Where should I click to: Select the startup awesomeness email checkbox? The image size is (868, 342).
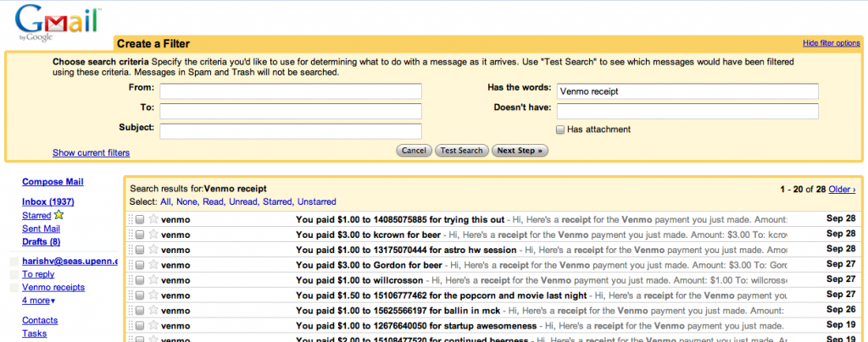coord(140,325)
